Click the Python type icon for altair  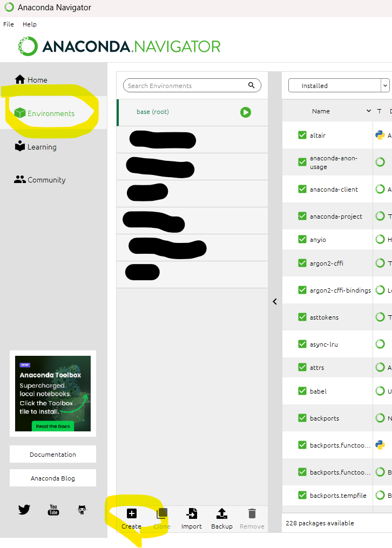[380, 135]
